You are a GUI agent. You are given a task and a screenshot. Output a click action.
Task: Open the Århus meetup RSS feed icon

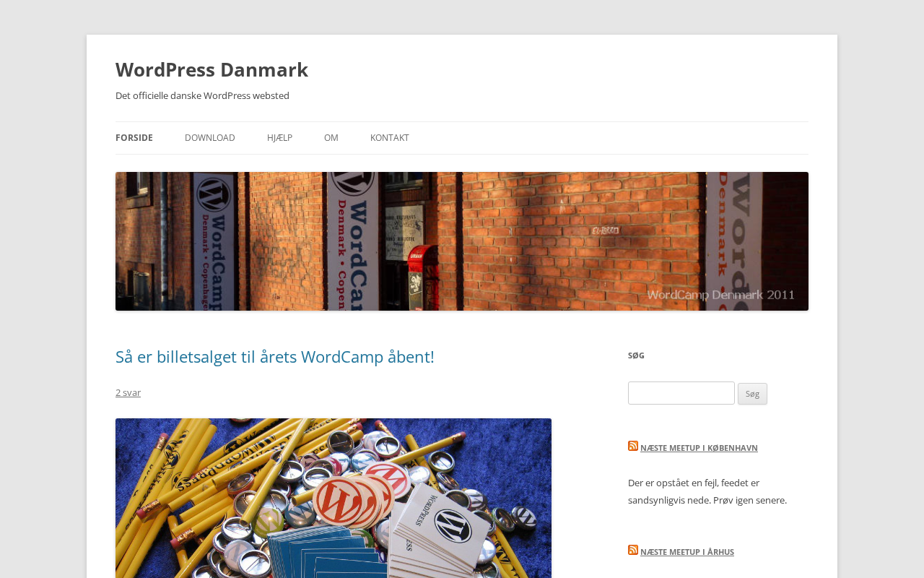(x=633, y=550)
